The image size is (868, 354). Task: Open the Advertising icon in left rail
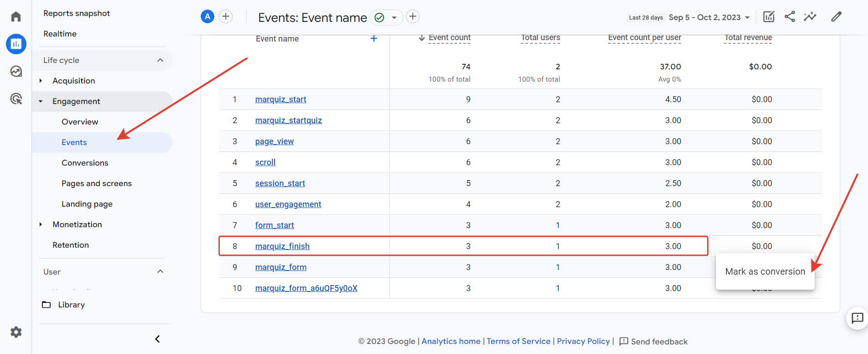click(16, 99)
